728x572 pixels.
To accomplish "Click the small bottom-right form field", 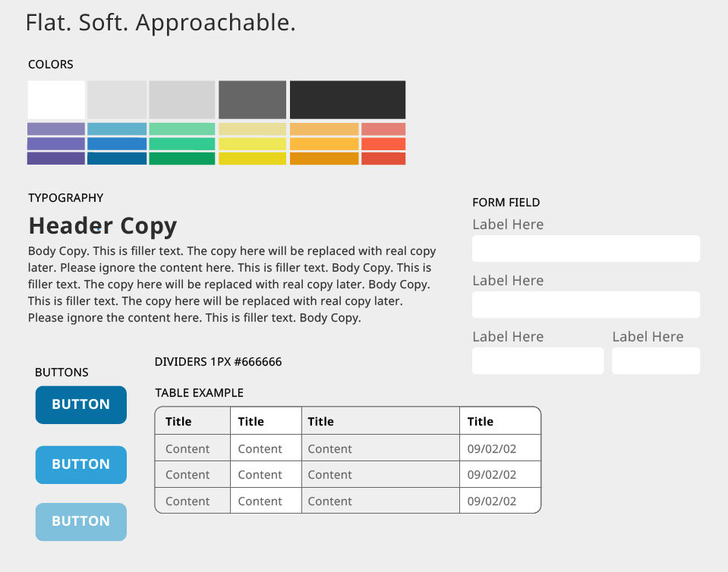I will coord(655,360).
